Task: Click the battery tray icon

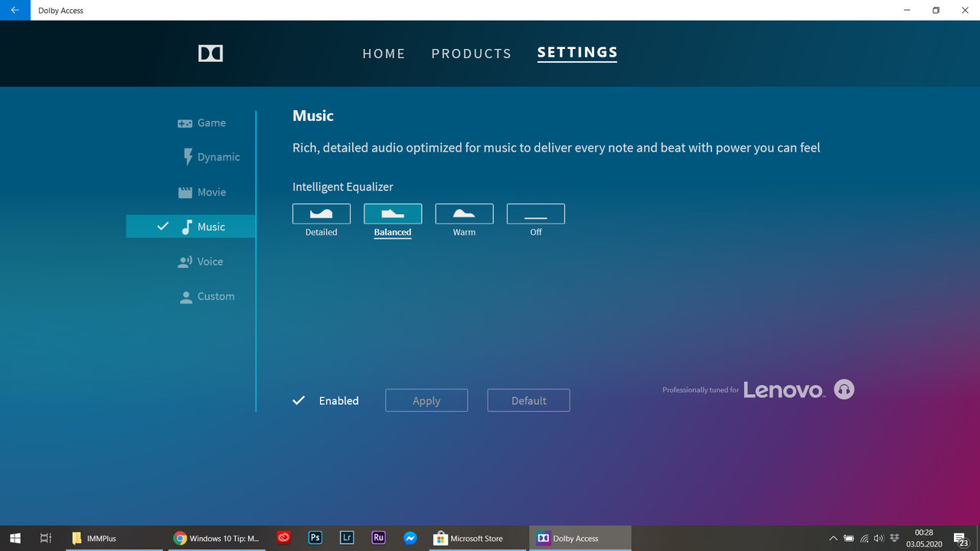Action: point(848,539)
